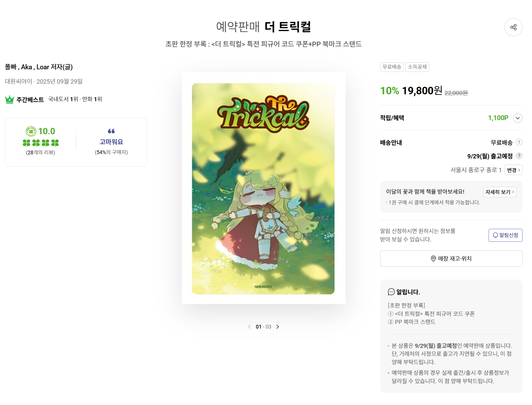Open 국내도서 1위 weekly best ranking
532x405 pixels.
63,99
